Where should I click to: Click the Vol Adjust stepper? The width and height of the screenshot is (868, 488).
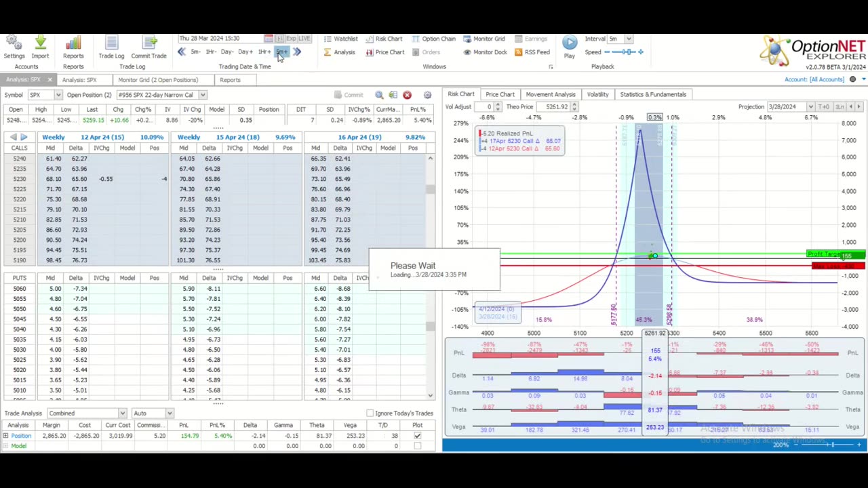(498, 107)
